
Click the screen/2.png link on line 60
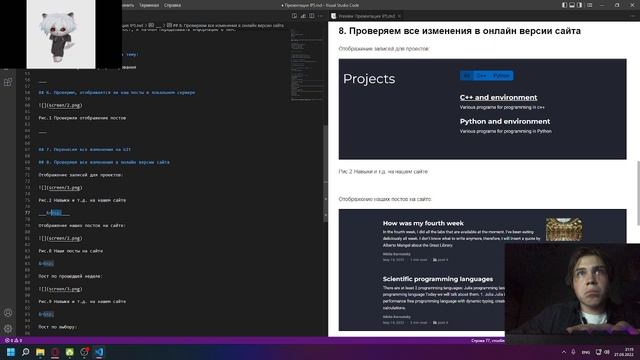click(64, 105)
